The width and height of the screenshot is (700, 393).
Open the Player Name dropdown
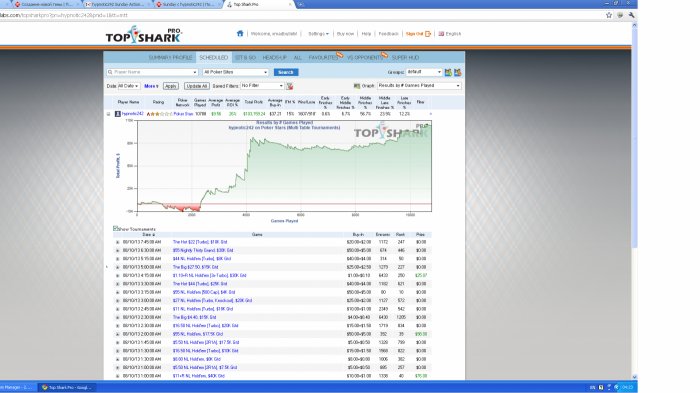[195, 72]
